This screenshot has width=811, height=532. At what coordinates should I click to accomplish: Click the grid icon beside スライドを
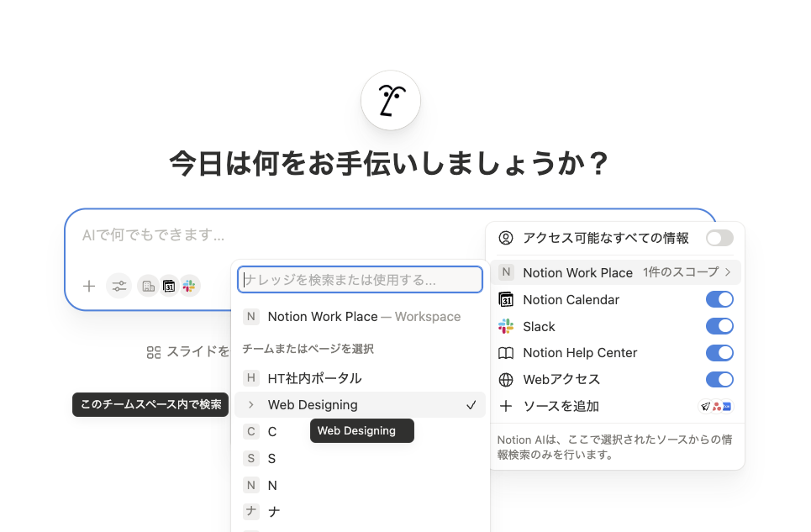[x=154, y=353]
